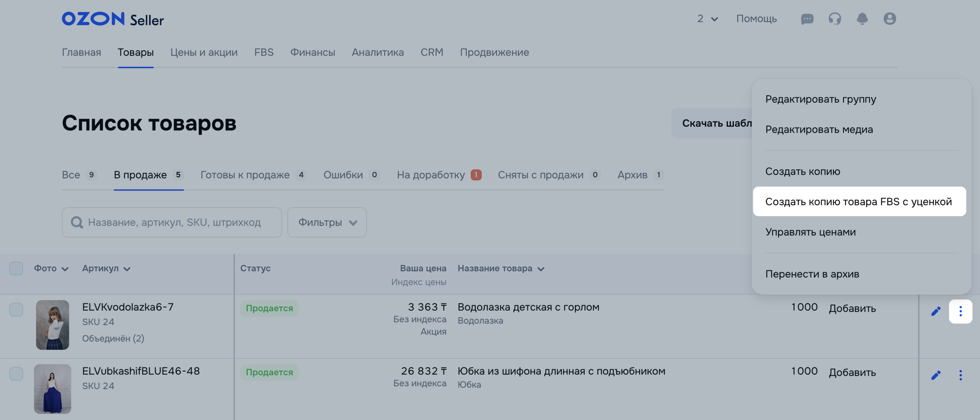Image resolution: width=980 pixels, height=420 pixels.
Task: Edit ELVubkashifBLUE46-48 with pencil icon
Action: tap(936, 375)
